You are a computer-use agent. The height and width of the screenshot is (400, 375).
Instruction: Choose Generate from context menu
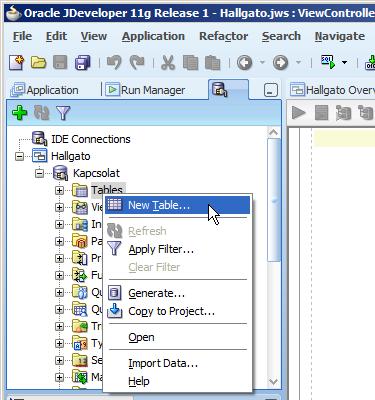(x=177, y=293)
